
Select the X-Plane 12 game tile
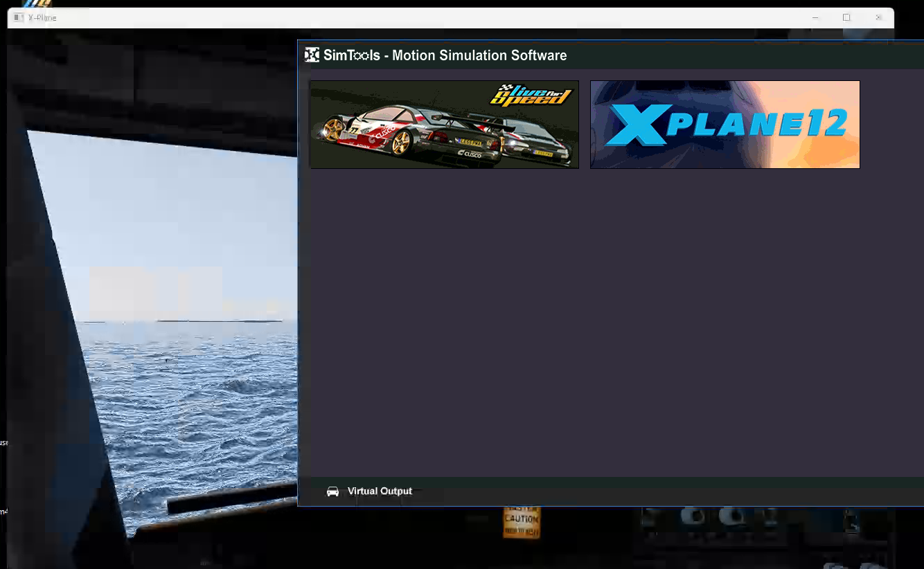(725, 125)
